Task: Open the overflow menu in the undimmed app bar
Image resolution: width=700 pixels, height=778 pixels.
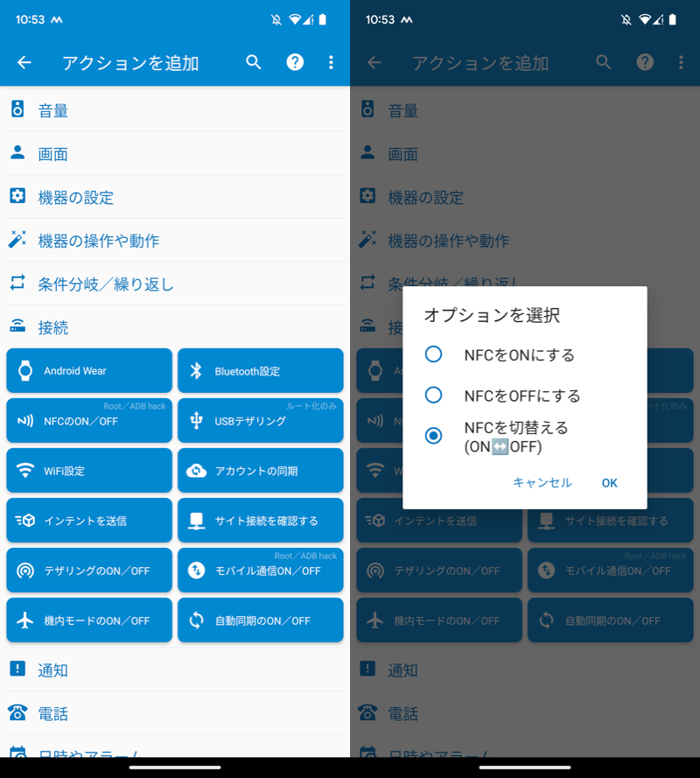Action: tap(331, 62)
